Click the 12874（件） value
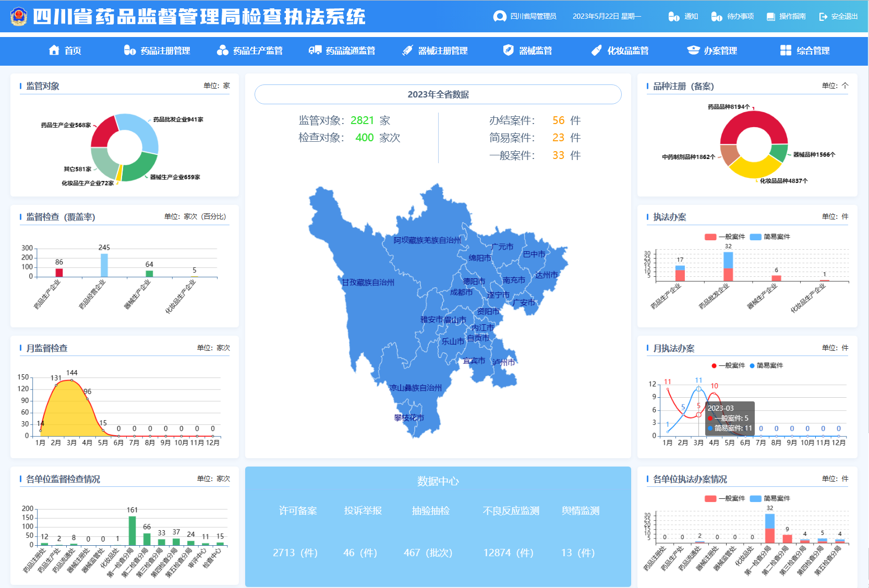The height and width of the screenshot is (588, 869). click(x=509, y=553)
